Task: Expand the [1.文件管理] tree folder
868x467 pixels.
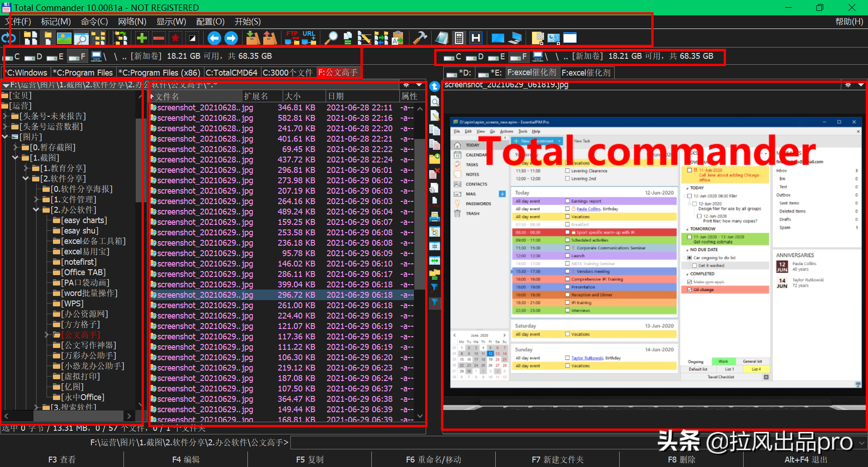Action: click(x=37, y=199)
